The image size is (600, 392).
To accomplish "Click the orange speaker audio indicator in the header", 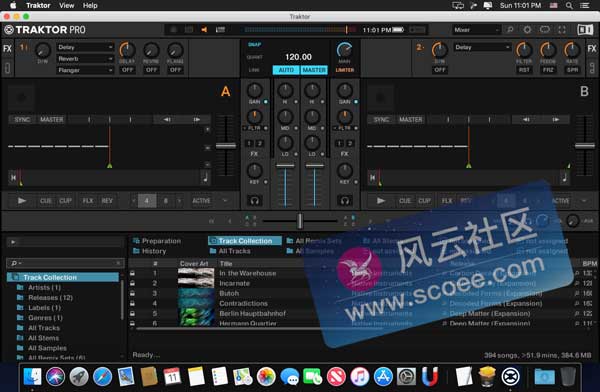I will pyautogui.click(x=204, y=29).
